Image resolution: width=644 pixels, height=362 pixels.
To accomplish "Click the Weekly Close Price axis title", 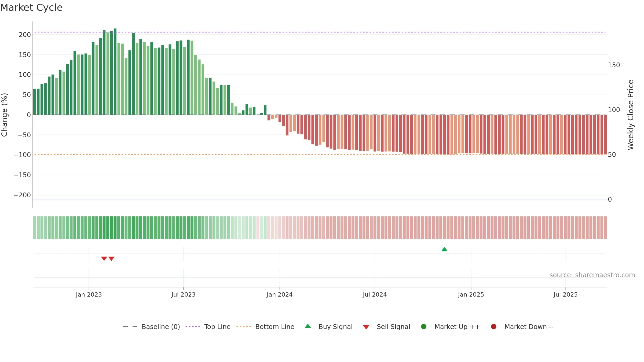I will 631,115.
